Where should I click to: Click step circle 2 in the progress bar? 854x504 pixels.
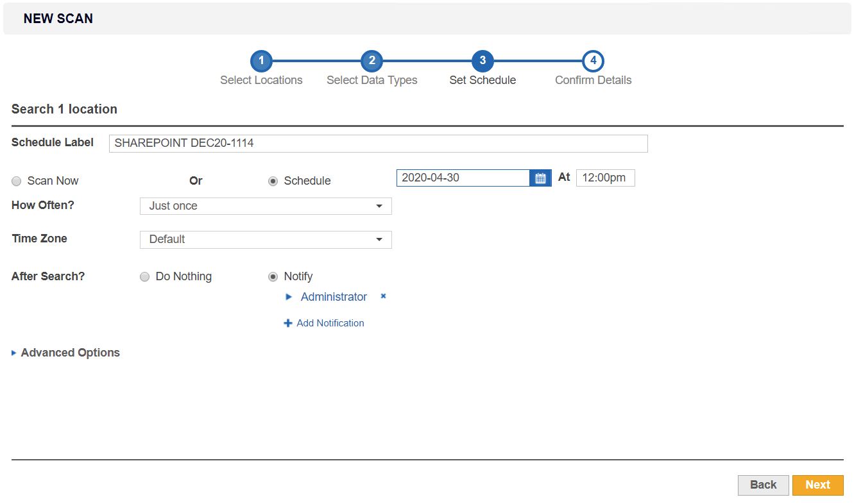371,60
